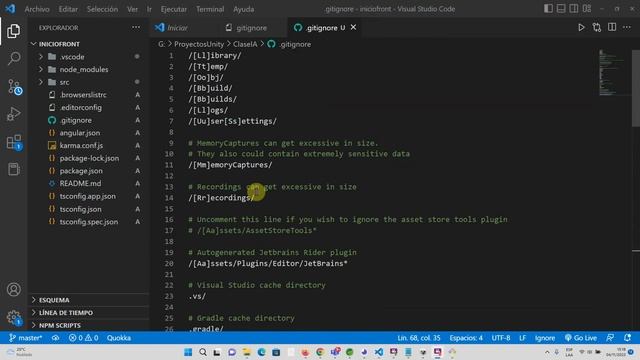Open the Explorer view in the activity bar
The height and width of the screenshot is (360, 640).
[13, 31]
